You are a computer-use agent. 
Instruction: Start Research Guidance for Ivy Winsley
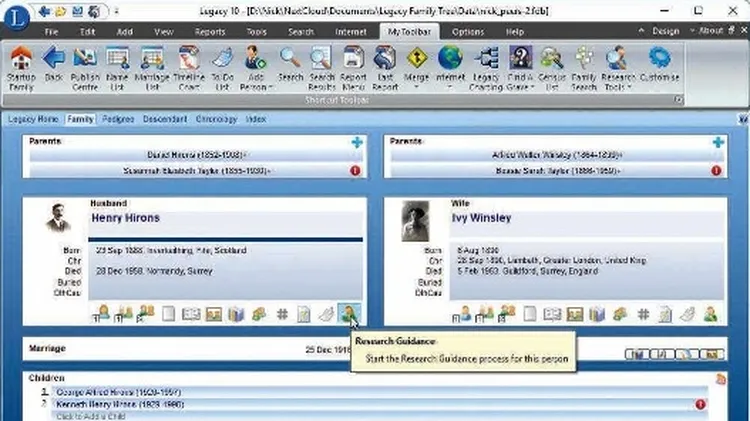(x=711, y=314)
